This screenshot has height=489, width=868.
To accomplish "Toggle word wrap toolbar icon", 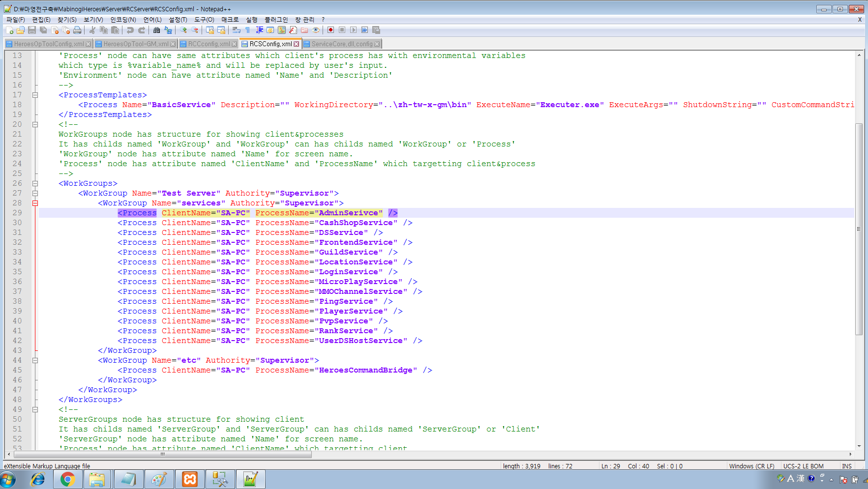I will click(x=237, y=30).
